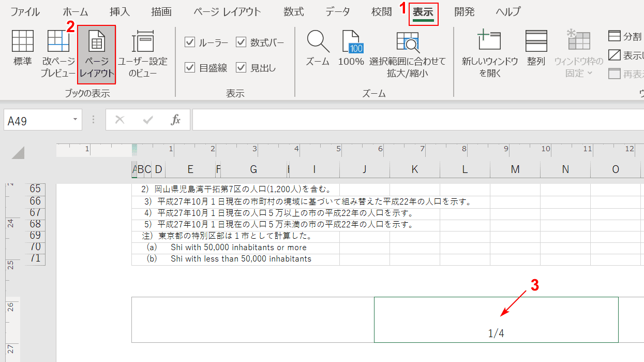Select column O header
This screenshot has width=644, height=362.
point(616,169)
